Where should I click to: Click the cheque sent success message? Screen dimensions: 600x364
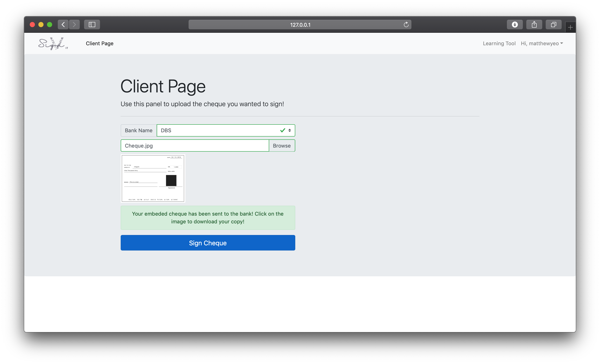click(208, 218)
